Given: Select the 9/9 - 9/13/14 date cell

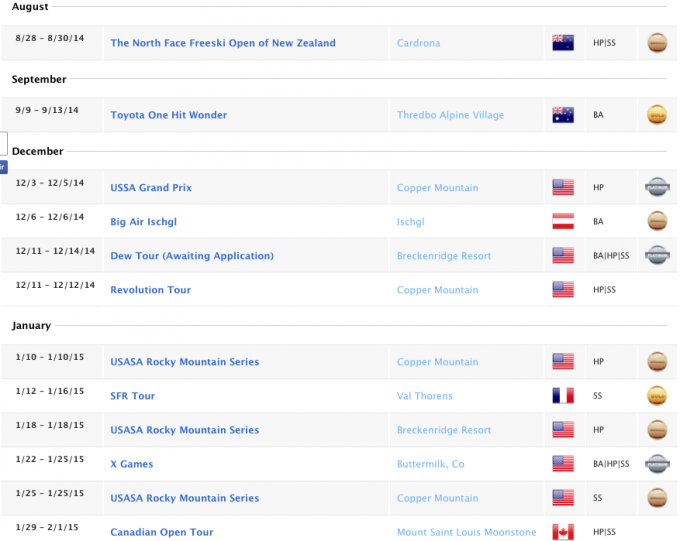Looking at the screenshot, I should pos(47,110).
